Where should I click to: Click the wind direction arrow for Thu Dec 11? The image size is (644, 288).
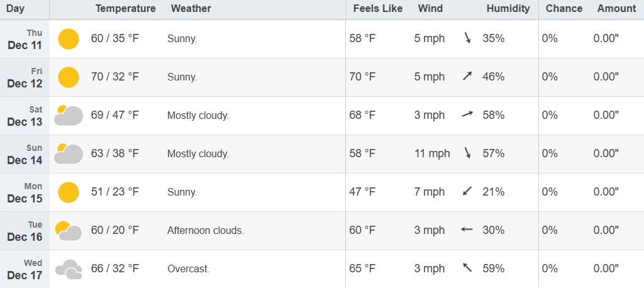[x=467, y=38]
